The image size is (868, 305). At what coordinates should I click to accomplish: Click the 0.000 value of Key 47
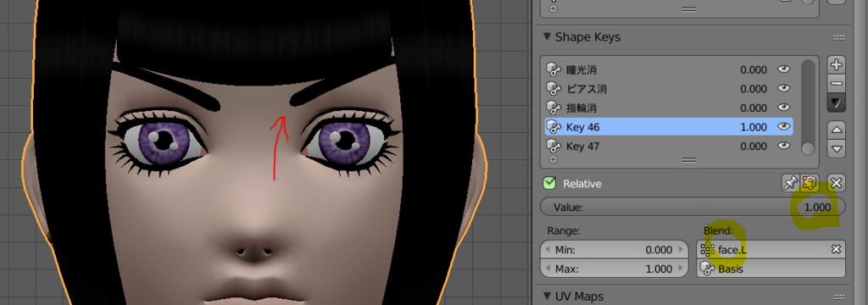[x=754, y=146]
